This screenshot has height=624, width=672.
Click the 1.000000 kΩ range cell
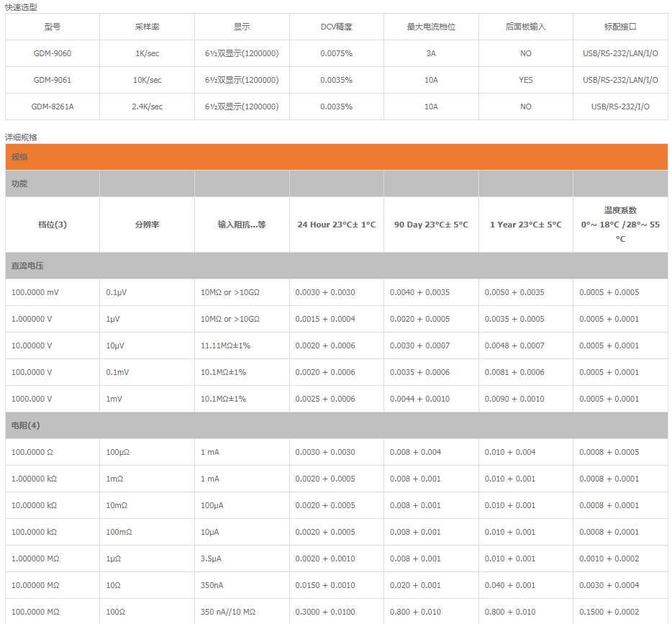pyautogui.click(x=53, y=479)
